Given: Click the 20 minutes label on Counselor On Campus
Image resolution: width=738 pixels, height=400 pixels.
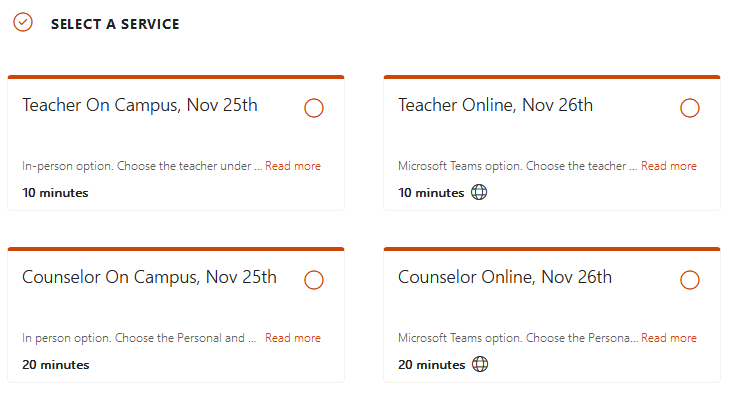Looking at the screenshot, I should pyautogui.click(x=56, y=365).
